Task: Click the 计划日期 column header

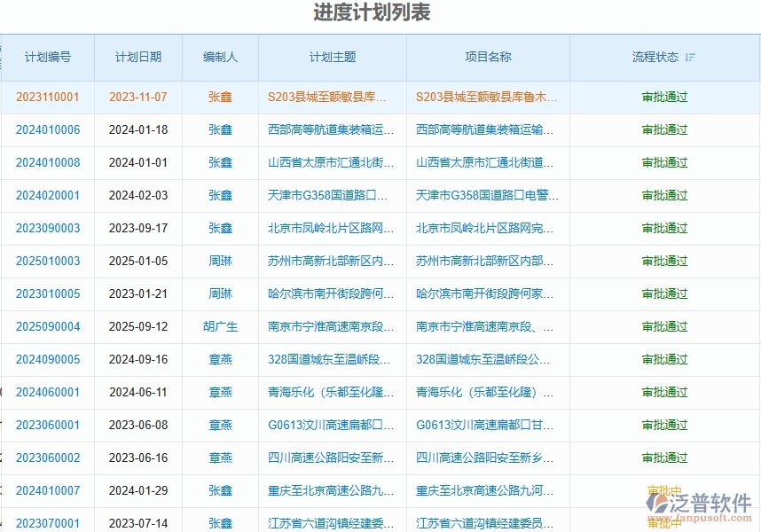Action: (137, 57)
